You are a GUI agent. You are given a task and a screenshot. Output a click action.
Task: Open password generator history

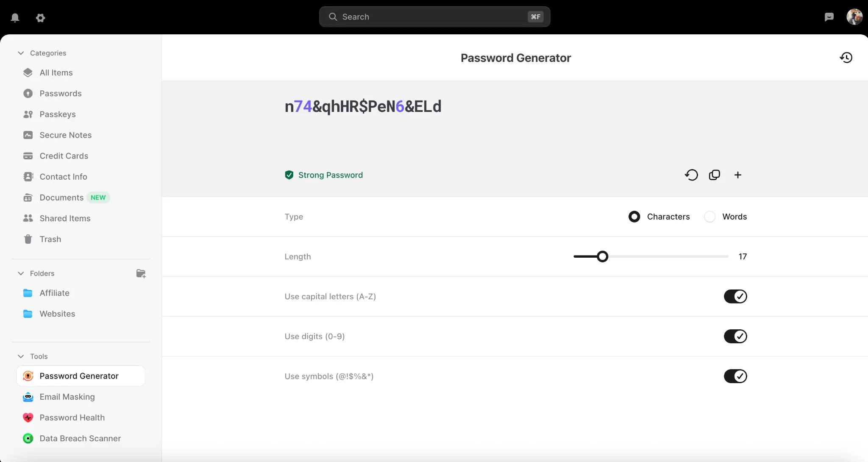846,58
